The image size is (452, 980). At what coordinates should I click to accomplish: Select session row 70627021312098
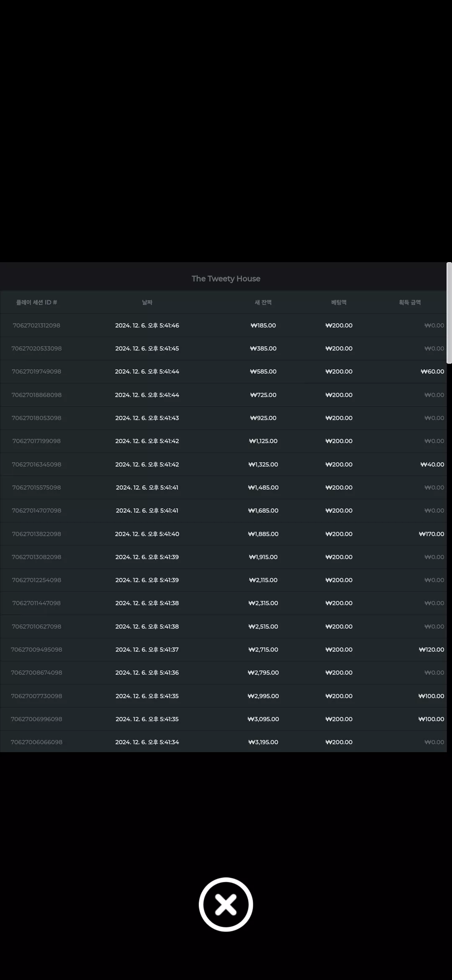223,325
